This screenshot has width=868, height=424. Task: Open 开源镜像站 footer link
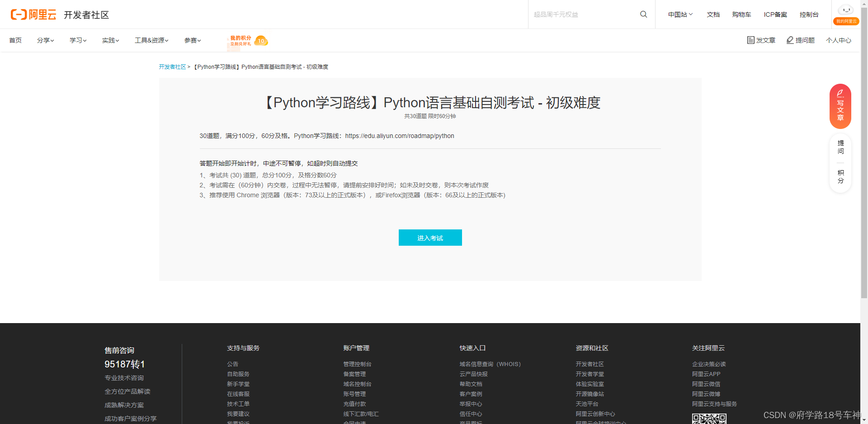tap(590, 394)
